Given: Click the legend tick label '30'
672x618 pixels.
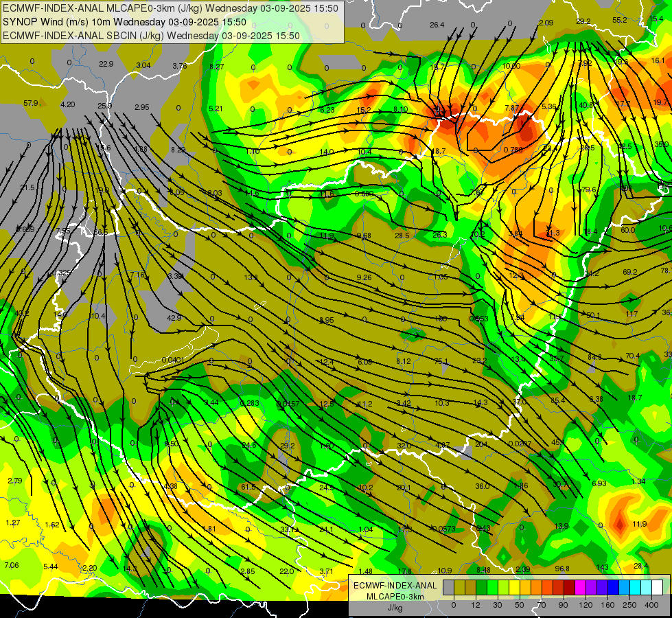Looking at the screenshot, I should coord(497,605).
